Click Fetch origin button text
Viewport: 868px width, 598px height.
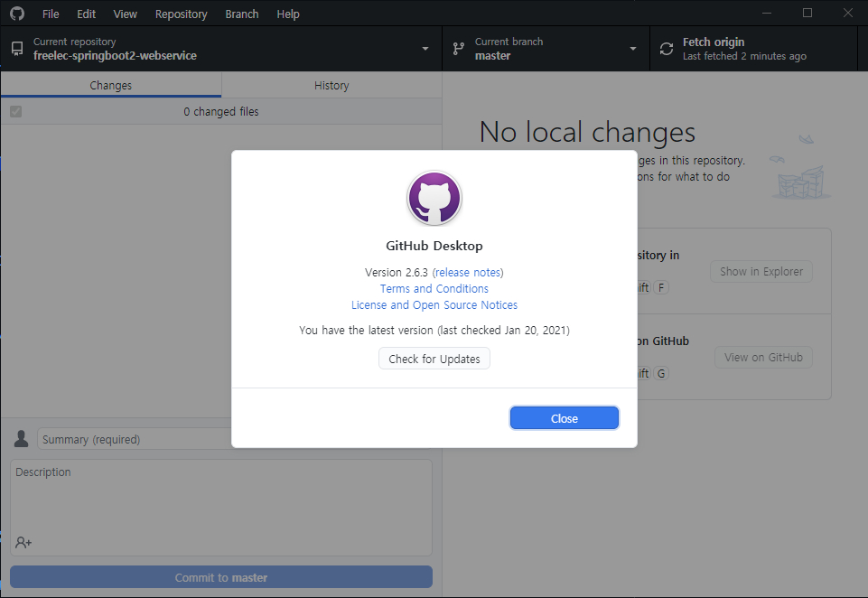coord(714,42)
